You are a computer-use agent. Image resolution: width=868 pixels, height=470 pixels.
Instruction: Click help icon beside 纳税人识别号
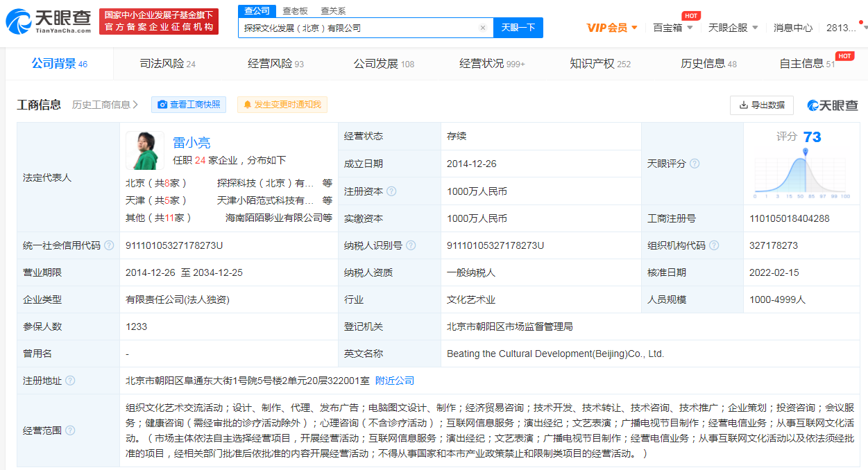pyautogui.click(x=411, y=245)
